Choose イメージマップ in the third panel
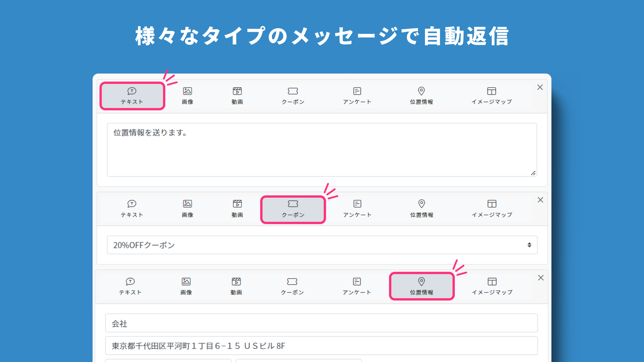Screen dimensions: 644x362 (x=492, y=286)
